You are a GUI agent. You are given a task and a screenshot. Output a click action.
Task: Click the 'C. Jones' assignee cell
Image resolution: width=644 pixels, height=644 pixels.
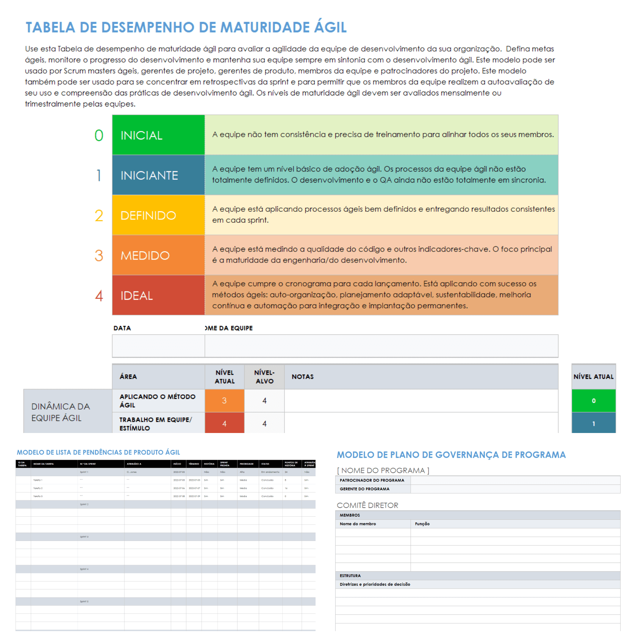148,472
